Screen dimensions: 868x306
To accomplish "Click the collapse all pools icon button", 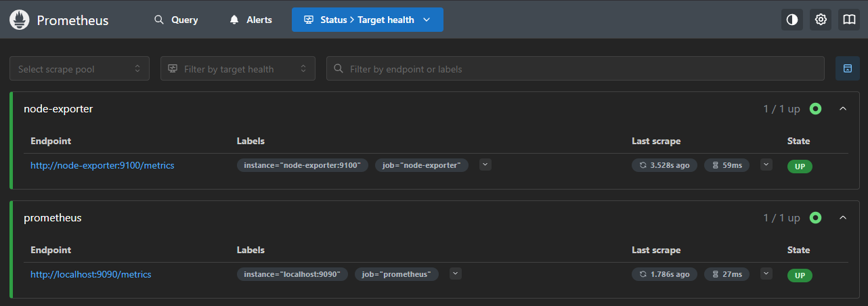I will pos(847,68).
